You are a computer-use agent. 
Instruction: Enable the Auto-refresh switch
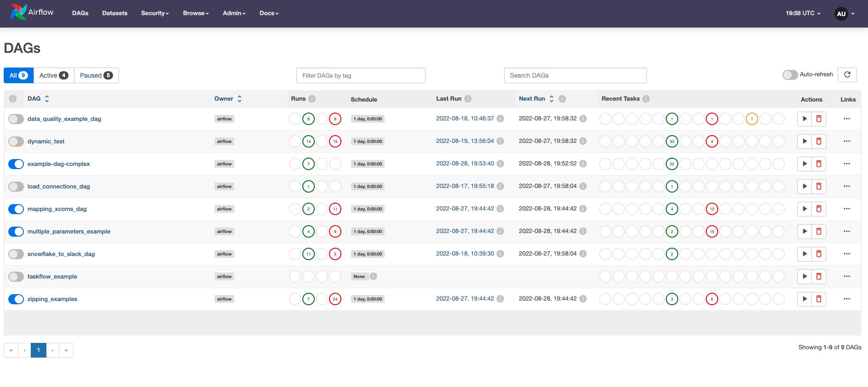[790, 75]
